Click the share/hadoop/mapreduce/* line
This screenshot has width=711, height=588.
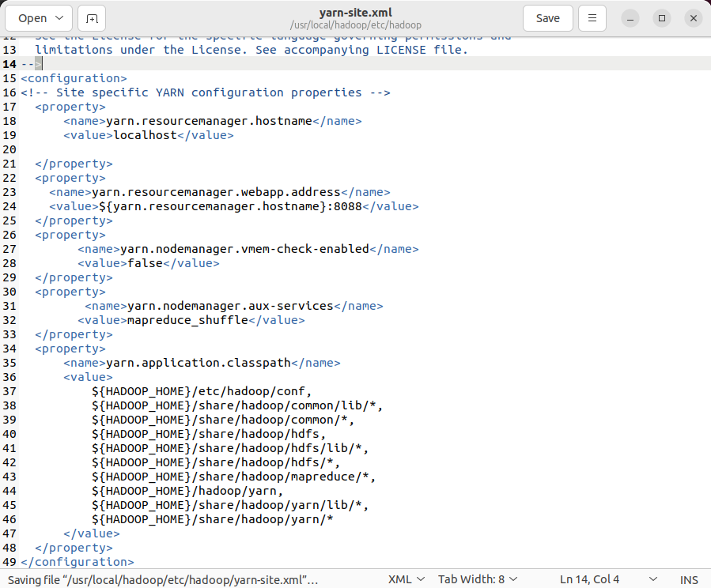point(233,477)
